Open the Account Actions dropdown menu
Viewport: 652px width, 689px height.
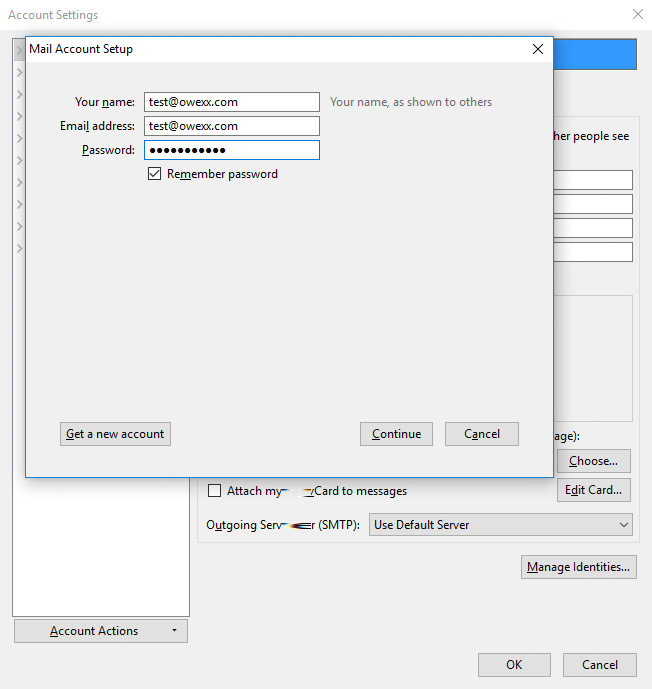(101, 631)
